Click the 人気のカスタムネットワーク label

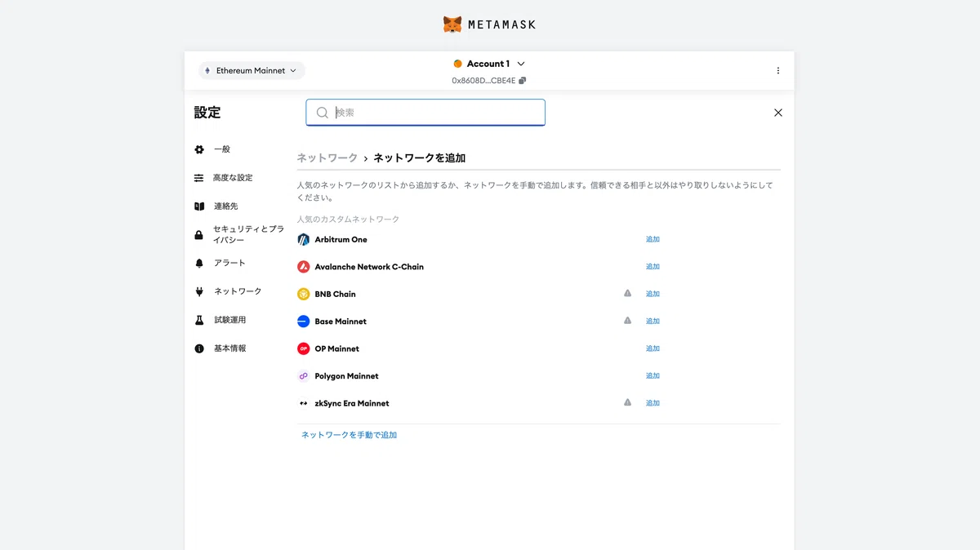(x=348, y=220)
